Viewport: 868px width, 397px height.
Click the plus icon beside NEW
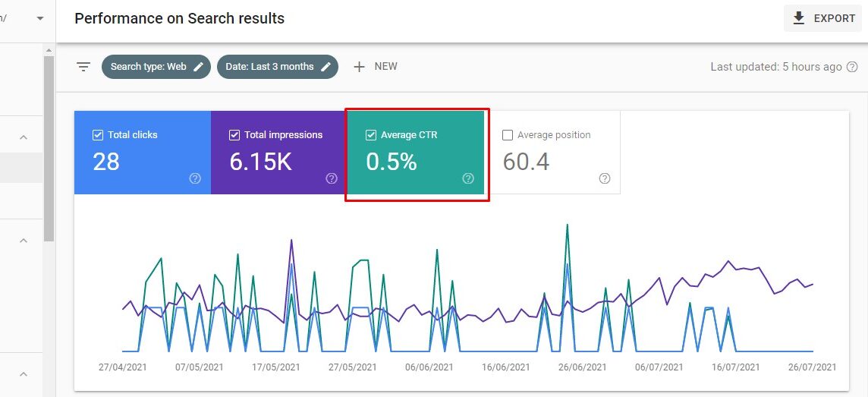(360, 67)
